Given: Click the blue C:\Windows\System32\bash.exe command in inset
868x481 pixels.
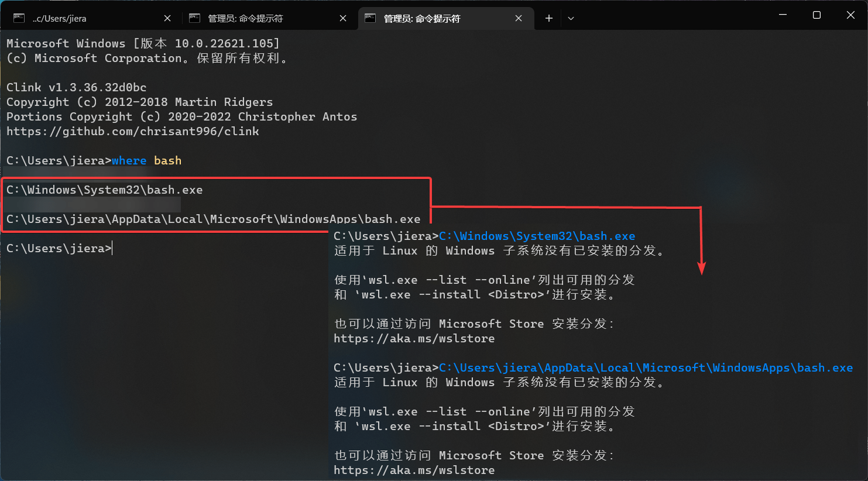Looking at the screenshot, I should click(537, 236).
